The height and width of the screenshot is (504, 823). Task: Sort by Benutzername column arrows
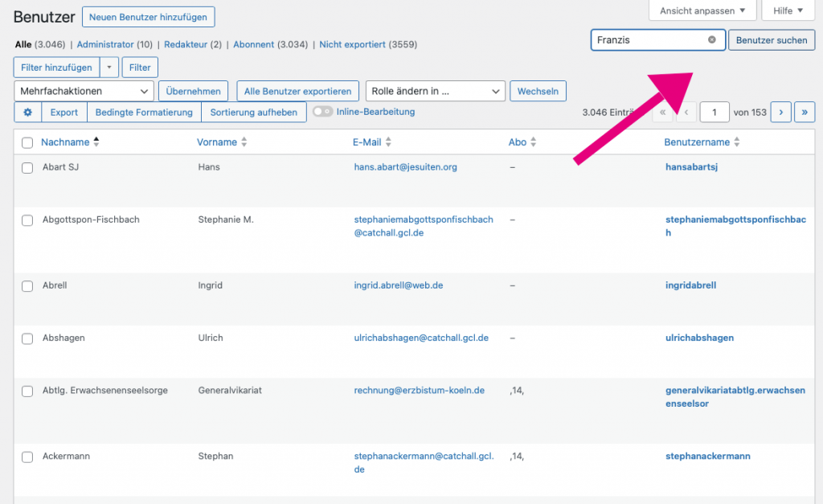[737, 142]
